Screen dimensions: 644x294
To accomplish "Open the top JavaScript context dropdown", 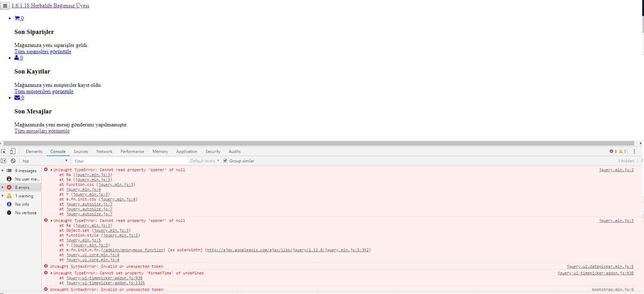I will pyautogui.click(x=45, y=161).
